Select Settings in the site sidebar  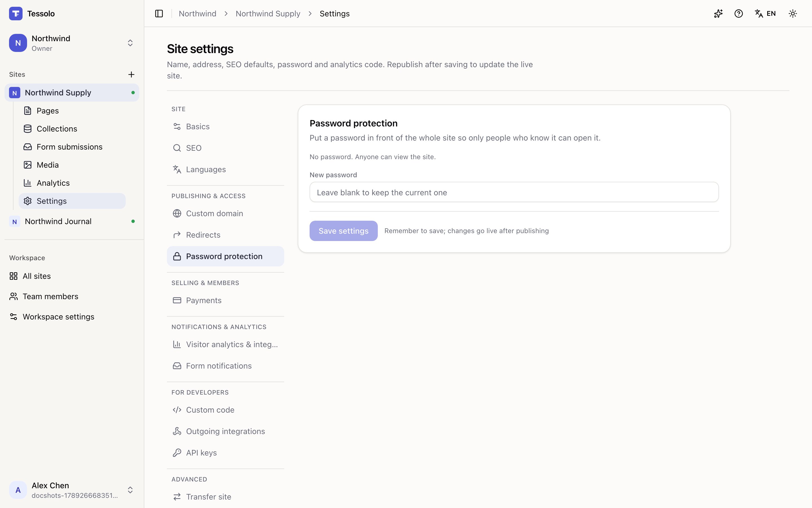point(72,201)
